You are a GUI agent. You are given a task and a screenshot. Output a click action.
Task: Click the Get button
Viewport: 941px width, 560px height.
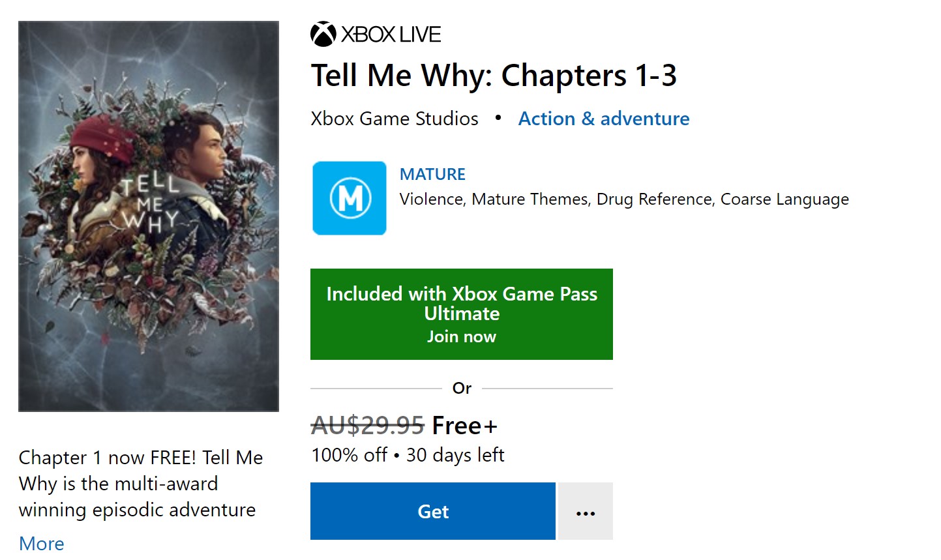(x=432, y=512)
